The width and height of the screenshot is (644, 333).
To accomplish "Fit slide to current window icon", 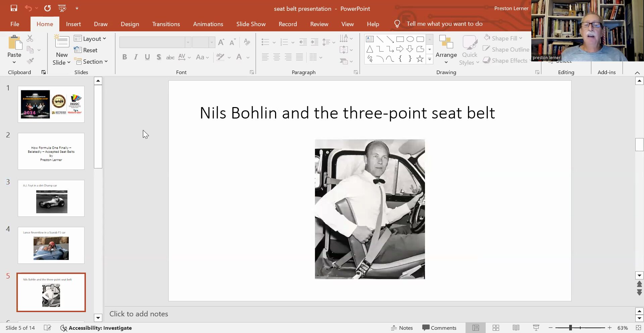I will pyautogui.click(x=638, y=328).
